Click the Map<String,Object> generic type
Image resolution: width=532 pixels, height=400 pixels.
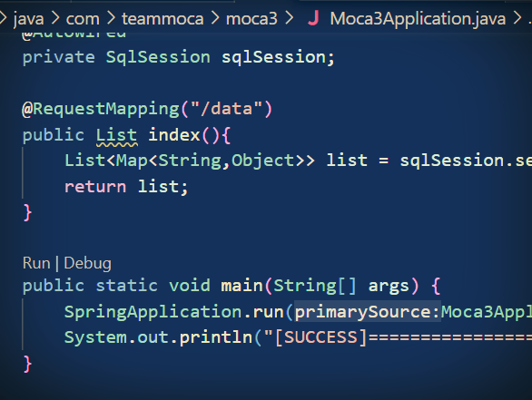click(x=211, y=161)
